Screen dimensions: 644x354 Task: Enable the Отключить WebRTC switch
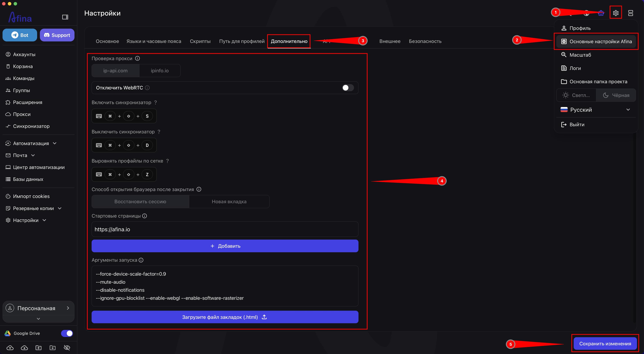point(348,88)
